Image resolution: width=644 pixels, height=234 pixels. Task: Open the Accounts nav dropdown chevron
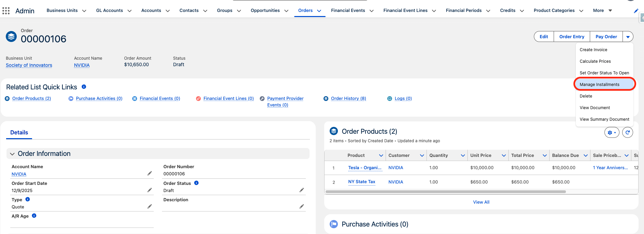(168, 11)
